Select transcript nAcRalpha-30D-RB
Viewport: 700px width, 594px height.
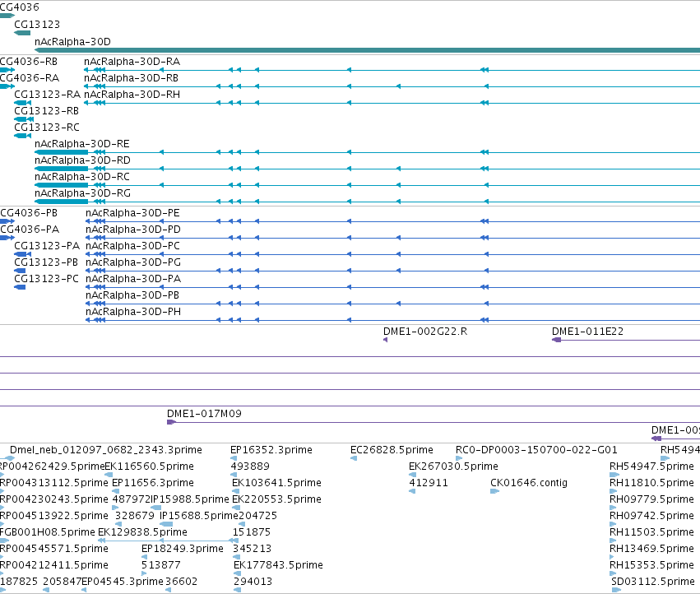pyautogui.click(x=132, y=78)
